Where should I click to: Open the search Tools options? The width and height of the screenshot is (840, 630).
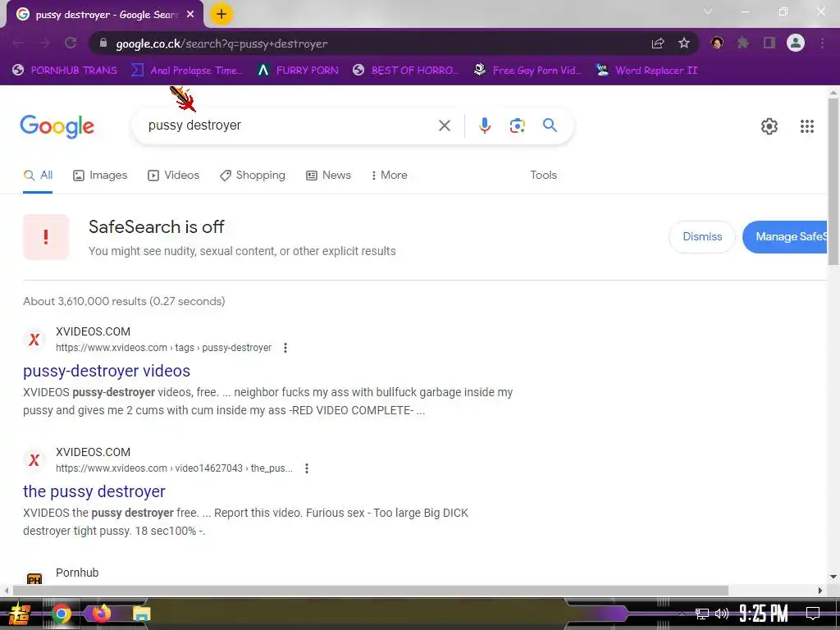543,176
